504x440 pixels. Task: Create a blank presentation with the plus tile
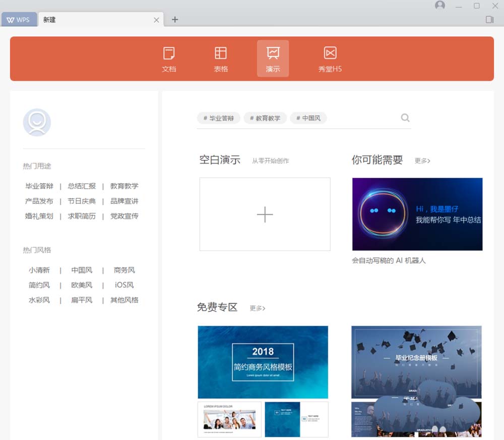(x=264, y=214)
